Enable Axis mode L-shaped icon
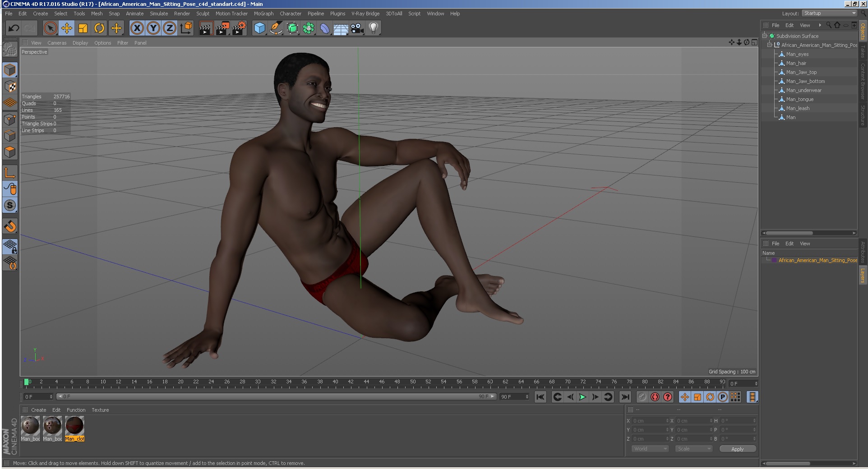868x469 pixels. [x=10, y=172]
